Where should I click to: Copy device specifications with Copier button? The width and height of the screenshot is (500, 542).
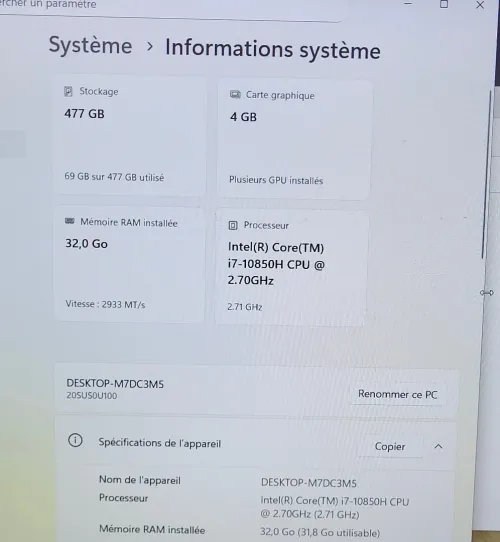coord(390,446)
